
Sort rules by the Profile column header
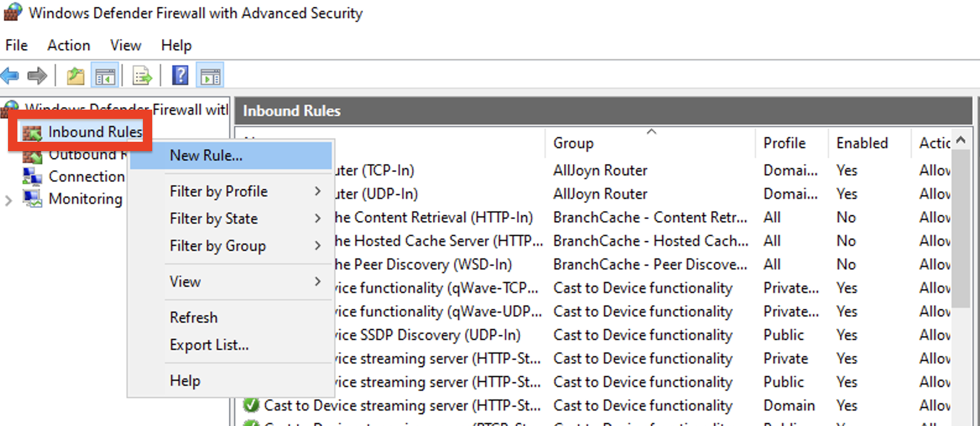click(792, 143)
